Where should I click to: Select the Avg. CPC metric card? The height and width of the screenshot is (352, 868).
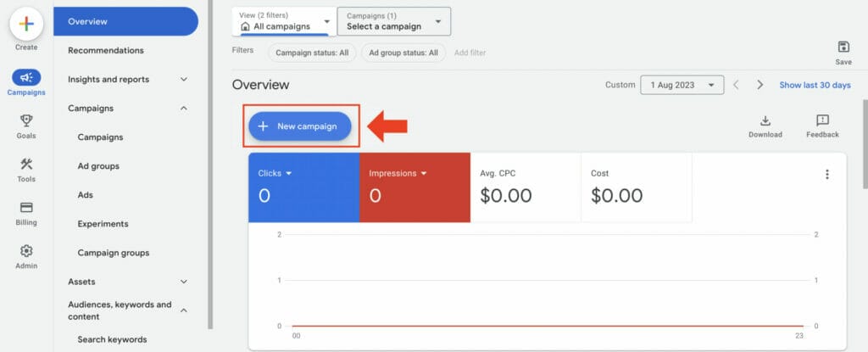[526, 187]
